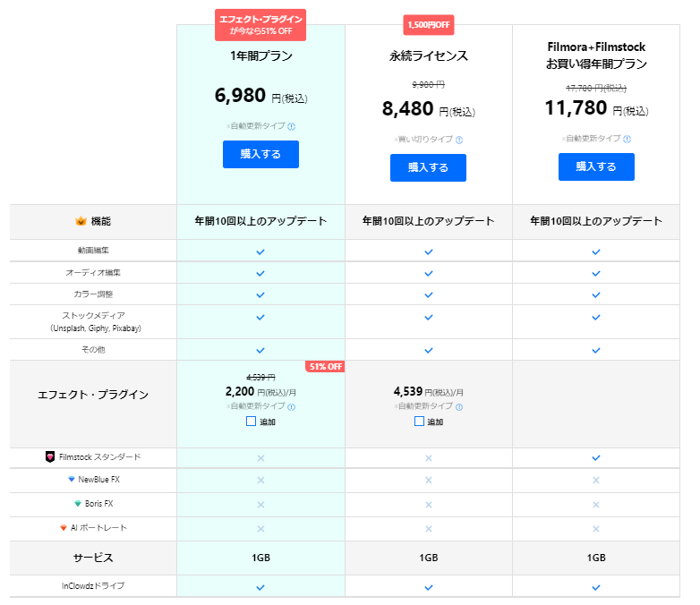700x605 pixels.
Task: Click the 6,980 円 price
Action: click(261, 96)
